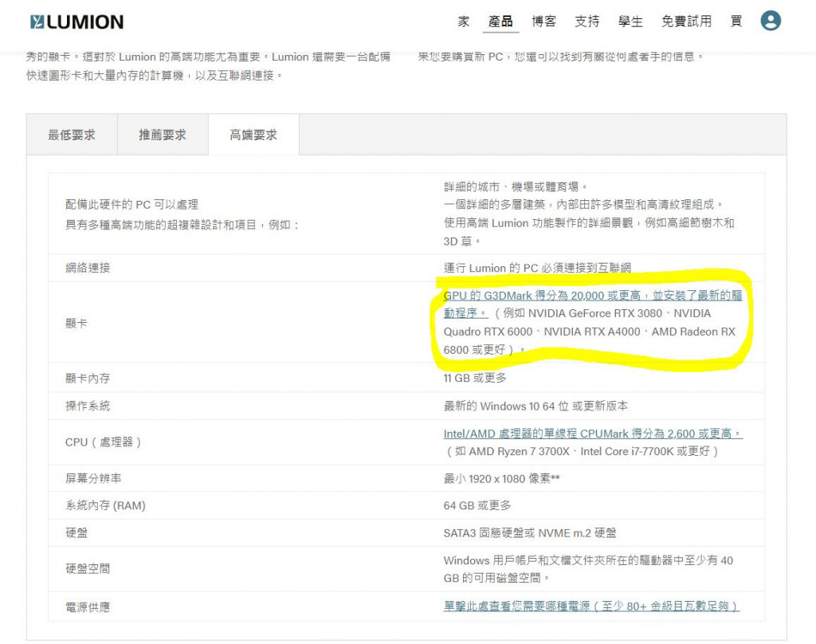Switch to the 推薦要求 tab

click(163, 135)
